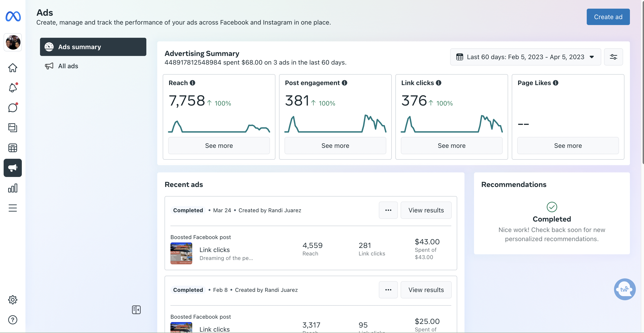The image size is (644, 333).
Task: Click the Mar 24 boosted post thumbnail
Action: 181,253
